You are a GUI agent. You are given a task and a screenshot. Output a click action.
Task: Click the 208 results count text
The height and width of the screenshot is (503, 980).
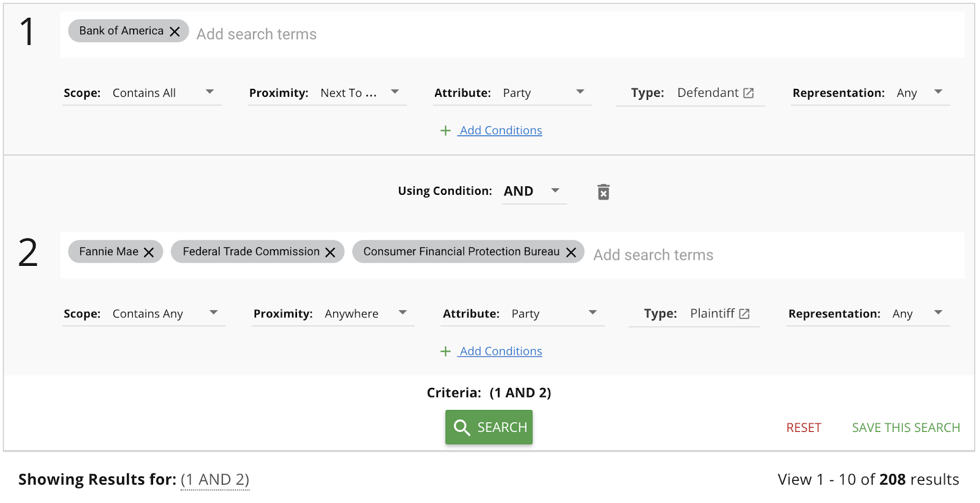[x=892, y=479]
